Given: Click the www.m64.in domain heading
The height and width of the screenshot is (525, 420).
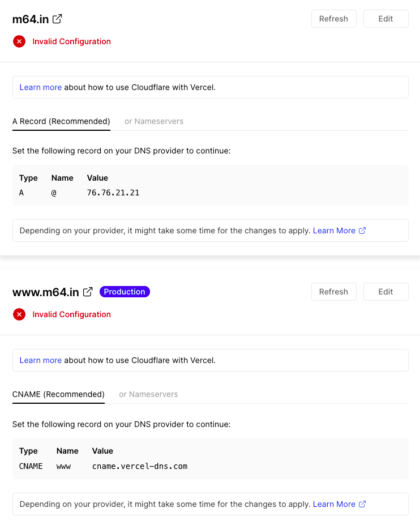Looking at the screenshot, I should point(46,292).
